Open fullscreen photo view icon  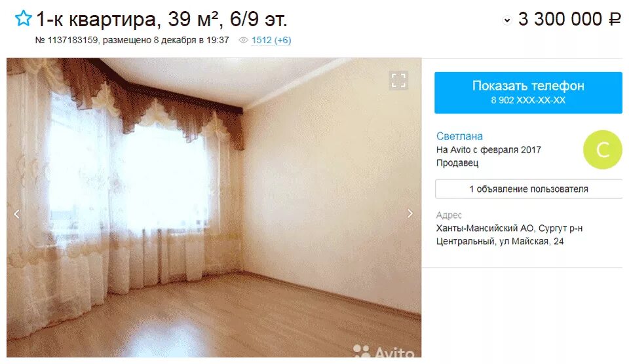(398, 80)
